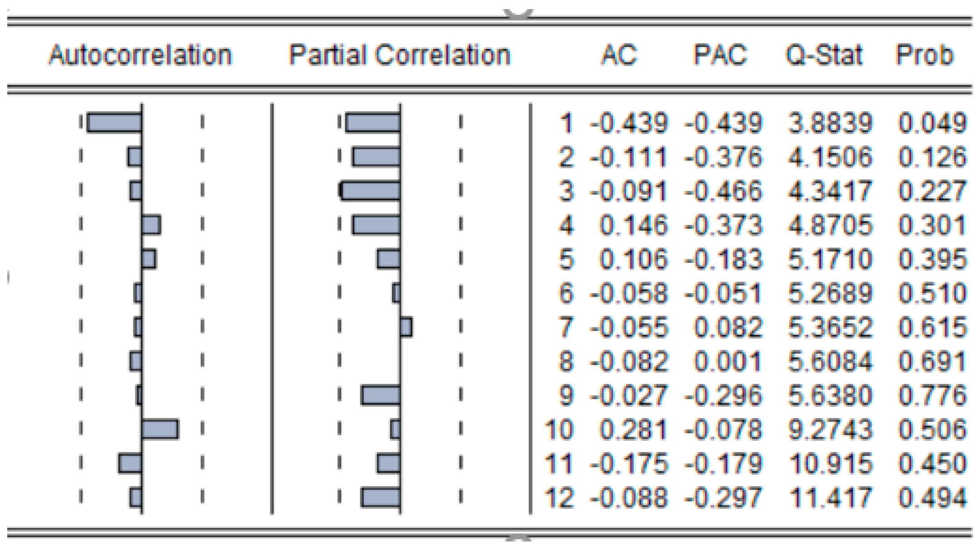Screen dimensions: 980x546
Task: Click the Prob column header
Action: (924, 55)
